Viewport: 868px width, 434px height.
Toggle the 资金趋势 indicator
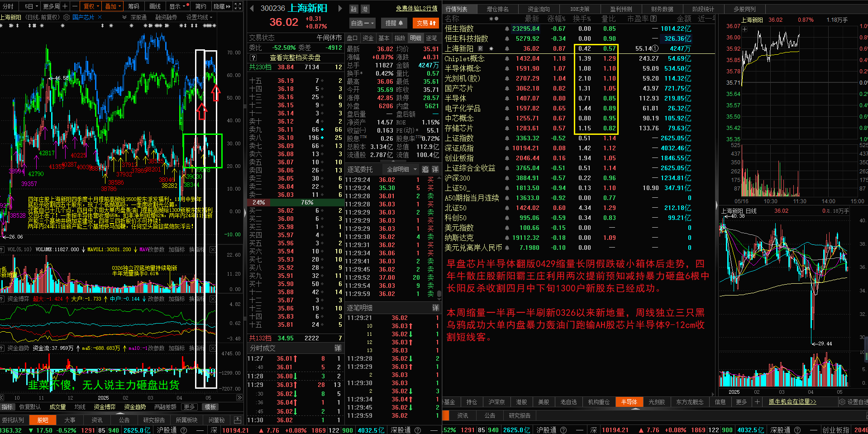click(x=135, y=407)
